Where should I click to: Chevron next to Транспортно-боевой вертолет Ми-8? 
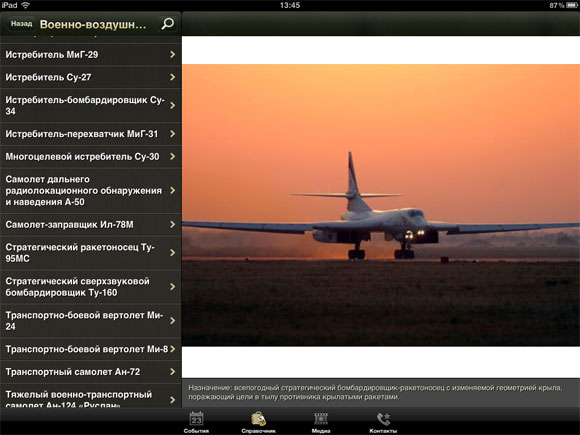[x=172, y=349]
